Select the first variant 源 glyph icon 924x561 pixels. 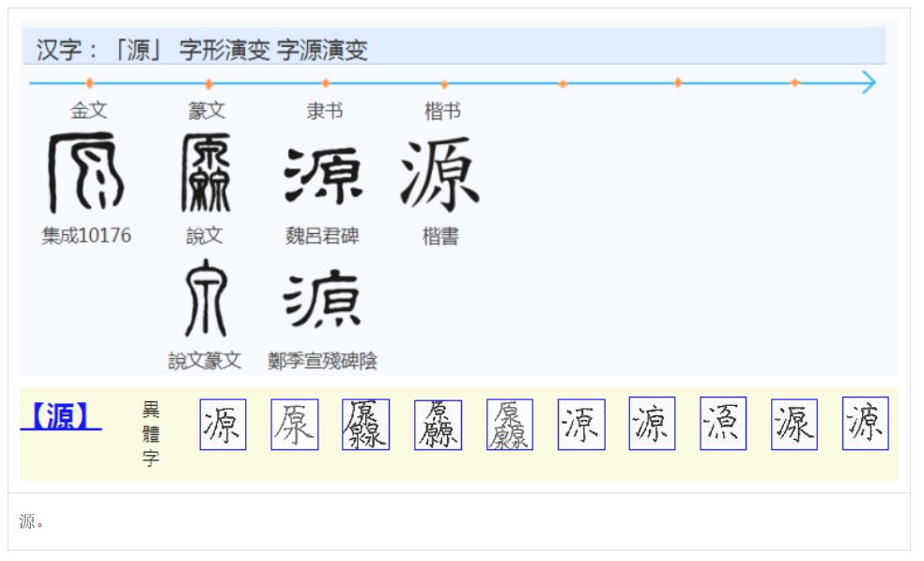[223, 425]
